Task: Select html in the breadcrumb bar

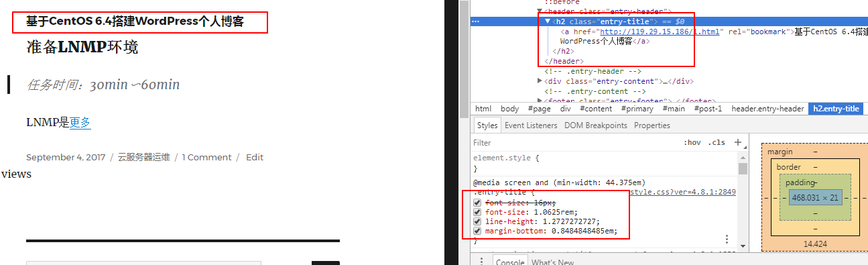Action: coord(483,109)
